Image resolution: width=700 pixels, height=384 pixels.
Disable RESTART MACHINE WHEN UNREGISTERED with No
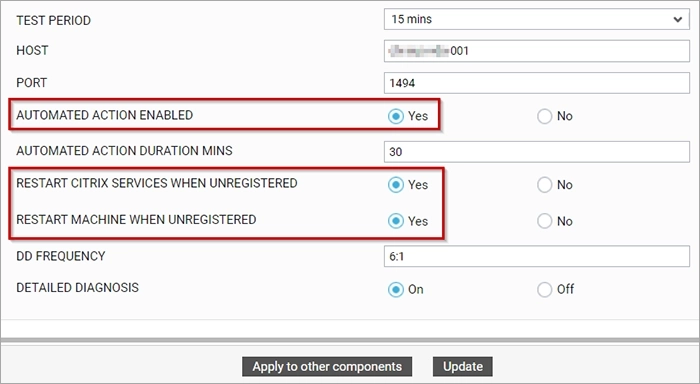(545, 221)
